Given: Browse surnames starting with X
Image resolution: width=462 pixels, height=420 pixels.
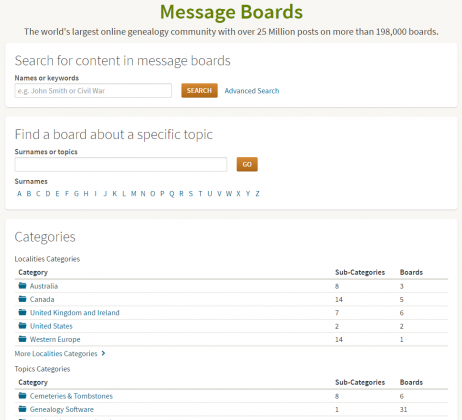Looking at the screenshot, I should point(238,194).
